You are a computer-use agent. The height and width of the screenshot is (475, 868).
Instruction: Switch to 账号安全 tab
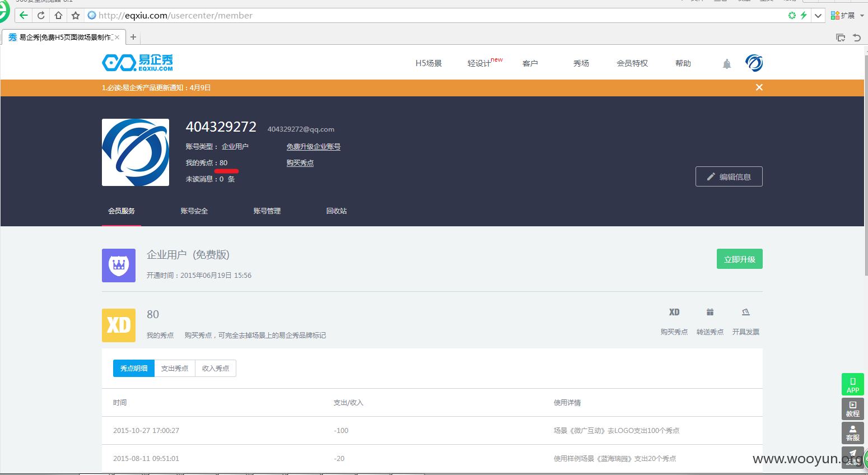(x=194, y=211)
